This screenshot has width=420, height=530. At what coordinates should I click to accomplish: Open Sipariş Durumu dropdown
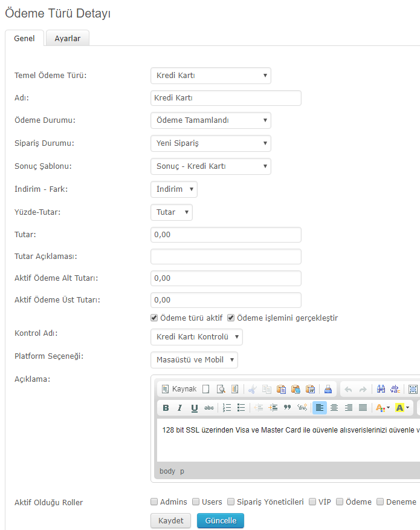211,143
